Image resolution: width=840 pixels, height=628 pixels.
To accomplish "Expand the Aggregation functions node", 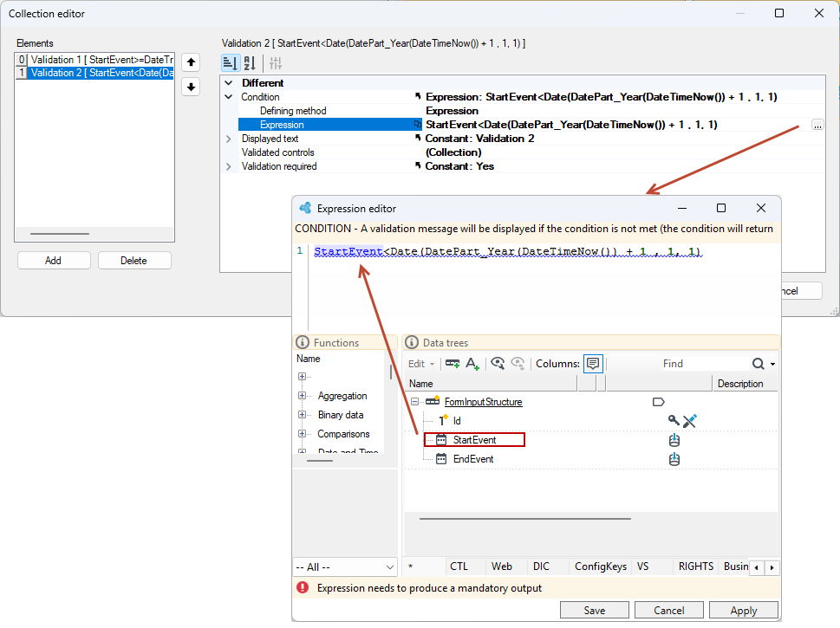I will tap(303, 396).
